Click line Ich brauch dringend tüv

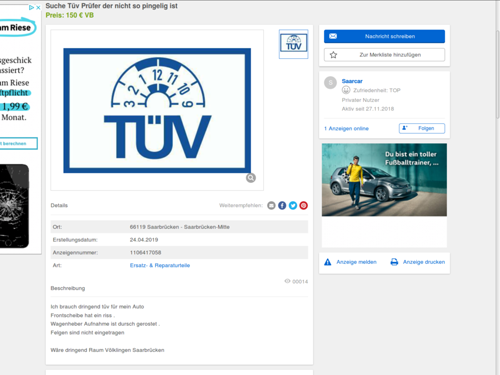97,307
